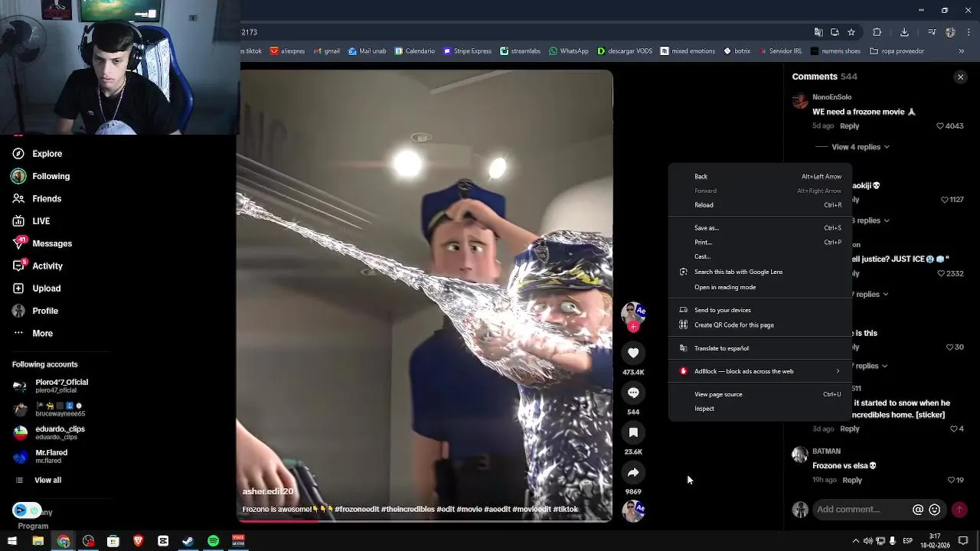Like NonoEnSolo's comment with 4043 likes
Viewport: 980px width, 551px height.
(941, 126)
